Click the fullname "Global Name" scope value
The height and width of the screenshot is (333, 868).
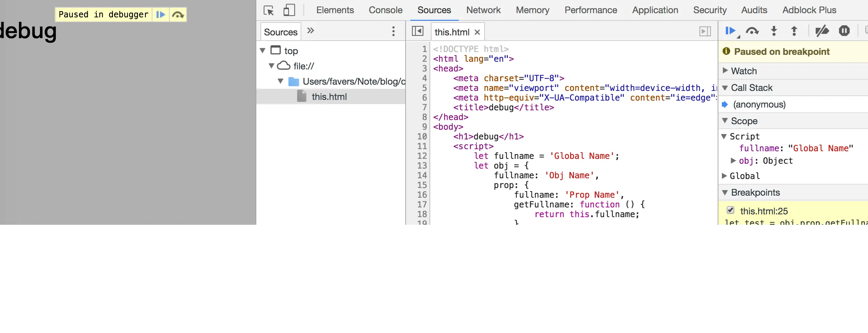821,148
